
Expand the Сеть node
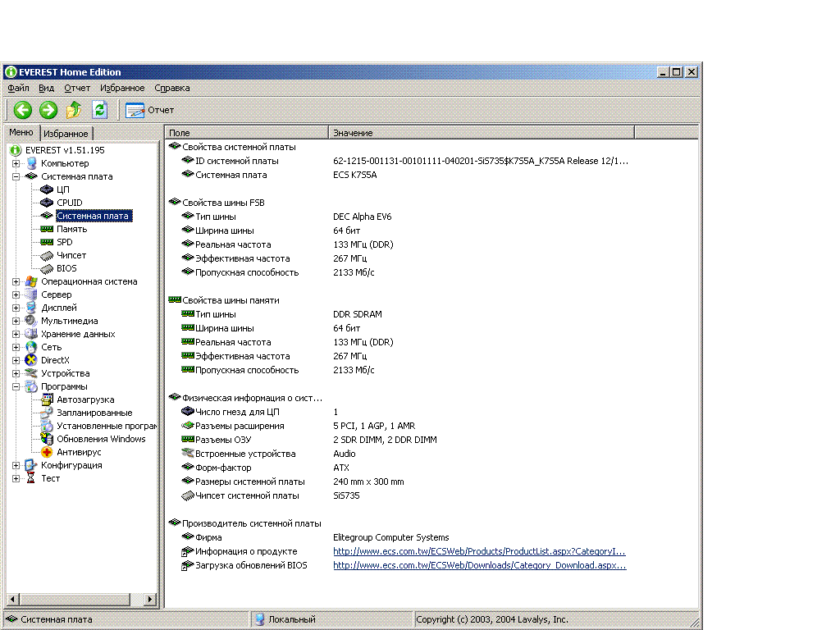[16, 347]
